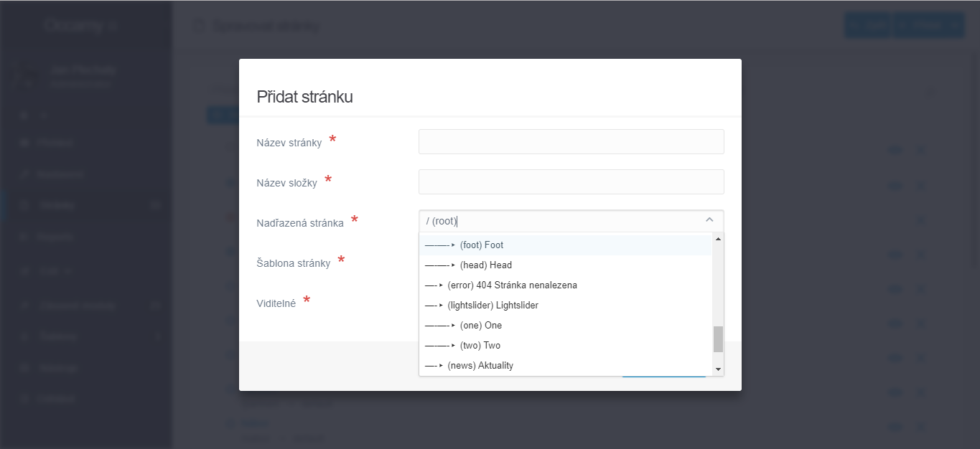The width and height of the screenshot is (980, 449).
Task: Click the dropdown list scrollbar down arrow
Action: [718, 369]
